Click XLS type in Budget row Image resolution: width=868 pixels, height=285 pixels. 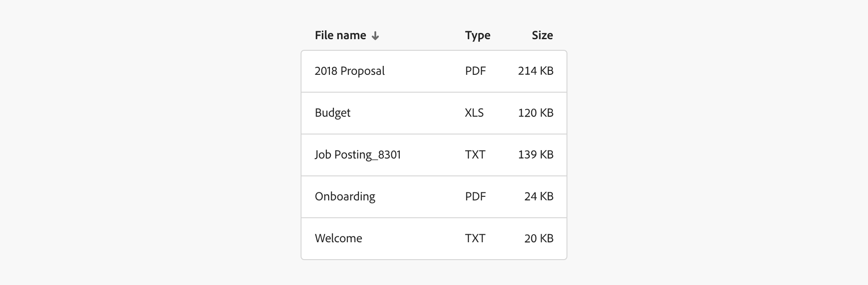pyautogui.click(x=474, y=113)
